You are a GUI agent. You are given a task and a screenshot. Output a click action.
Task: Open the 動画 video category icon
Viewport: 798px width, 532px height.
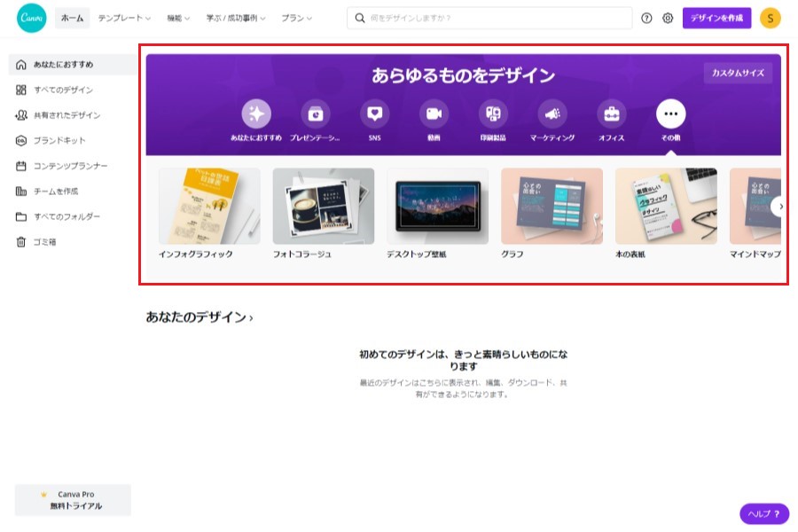click(434, 113)
